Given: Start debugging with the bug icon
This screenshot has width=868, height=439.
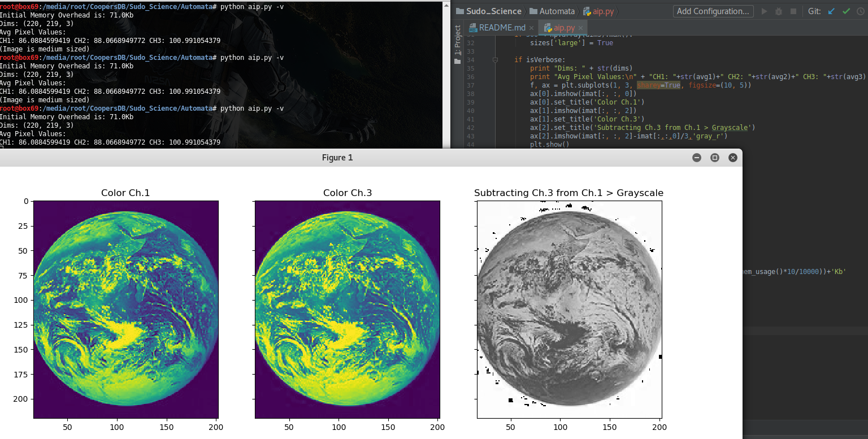Looking at the screenshot, I should [x=779, y=11].
